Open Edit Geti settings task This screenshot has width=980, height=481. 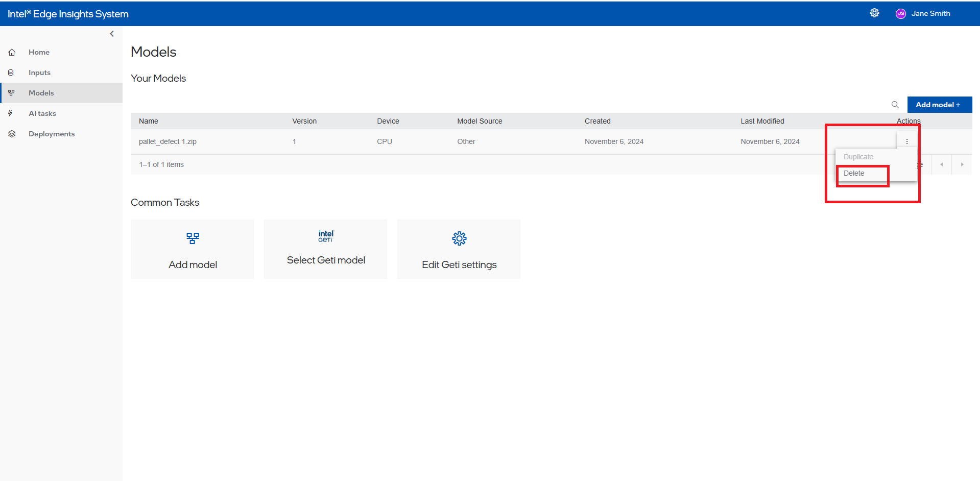pos(459,249)
